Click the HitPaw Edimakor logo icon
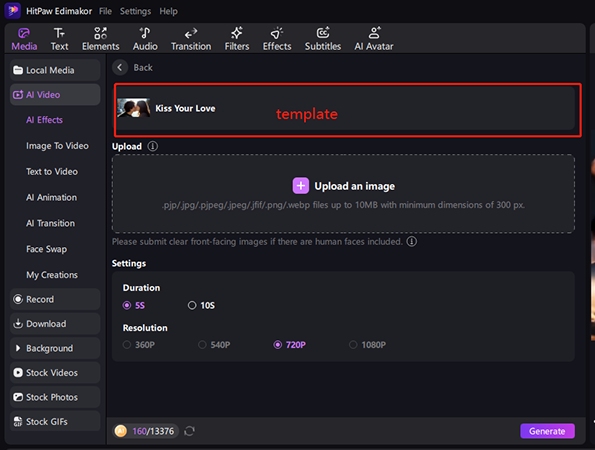 coord(13,10)
